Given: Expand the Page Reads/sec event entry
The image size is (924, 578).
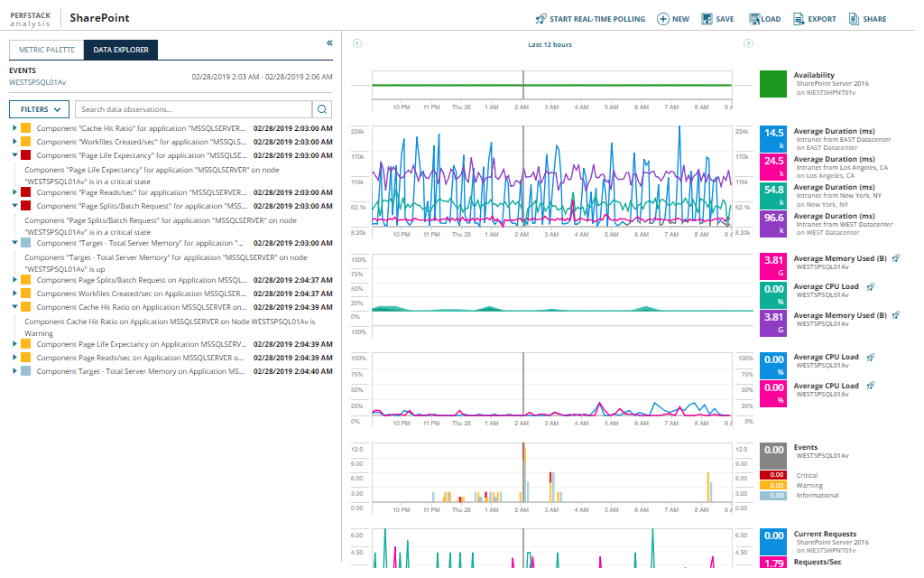Looking at the screenshot, I should pos(13,192).
